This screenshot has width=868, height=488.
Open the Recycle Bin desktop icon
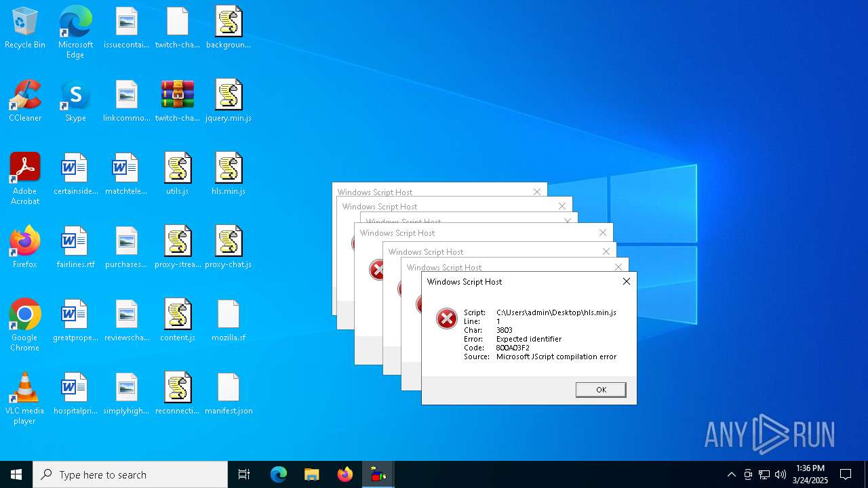pos(25,28)
